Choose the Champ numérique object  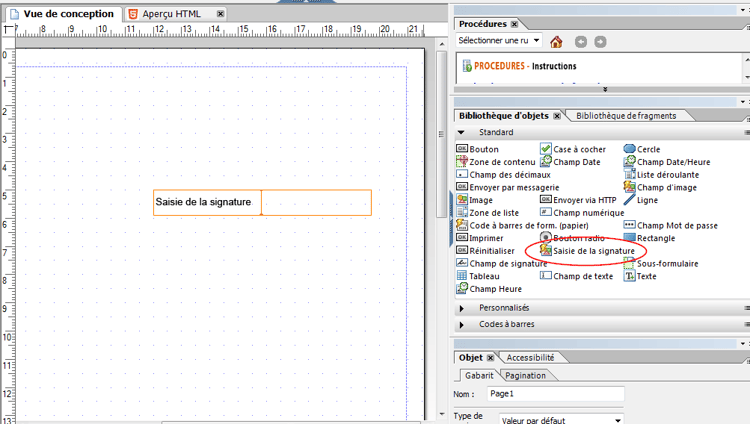582,212
